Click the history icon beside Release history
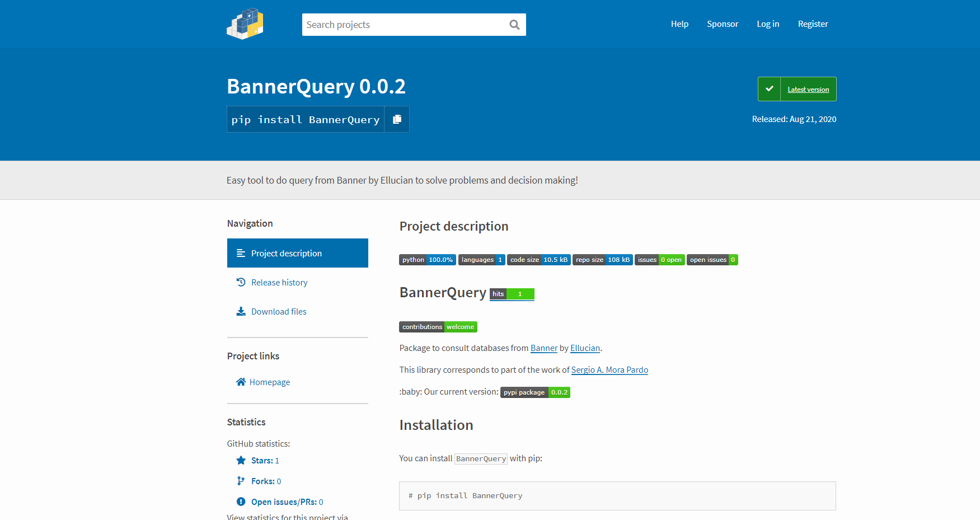 tap(241, 282)
